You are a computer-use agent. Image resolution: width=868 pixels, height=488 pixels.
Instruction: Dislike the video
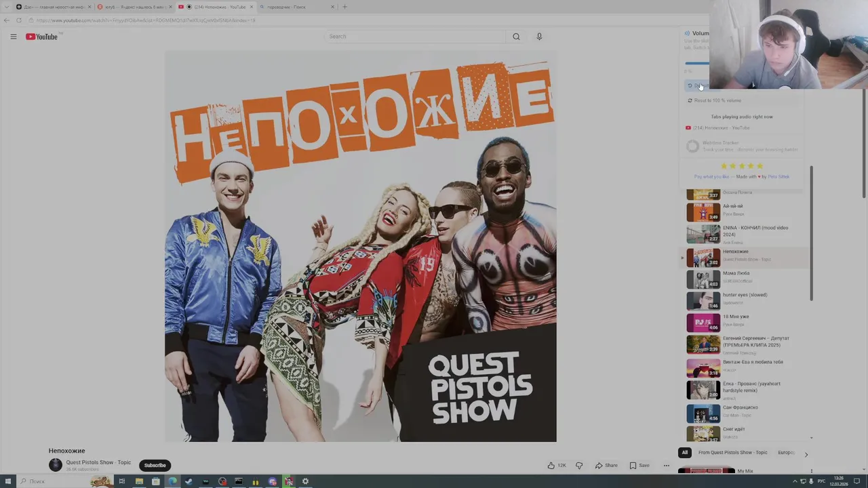[x=579, y=466]
